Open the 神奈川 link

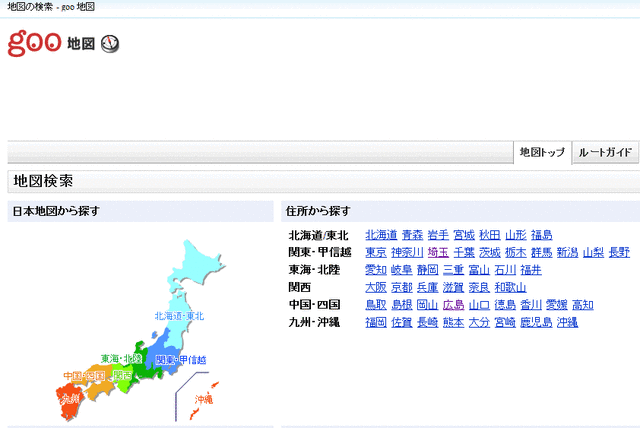[407, 253]
